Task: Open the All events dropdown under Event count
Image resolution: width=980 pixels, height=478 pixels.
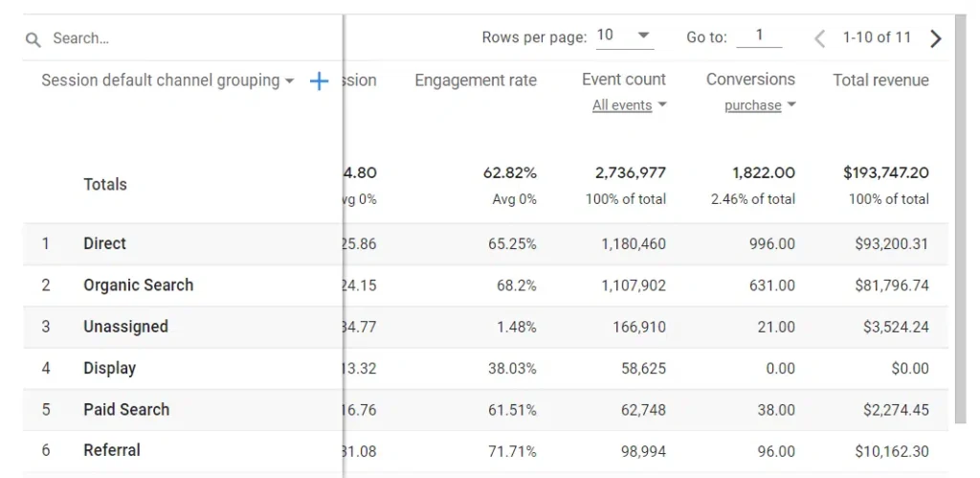Action: [630, 105]
